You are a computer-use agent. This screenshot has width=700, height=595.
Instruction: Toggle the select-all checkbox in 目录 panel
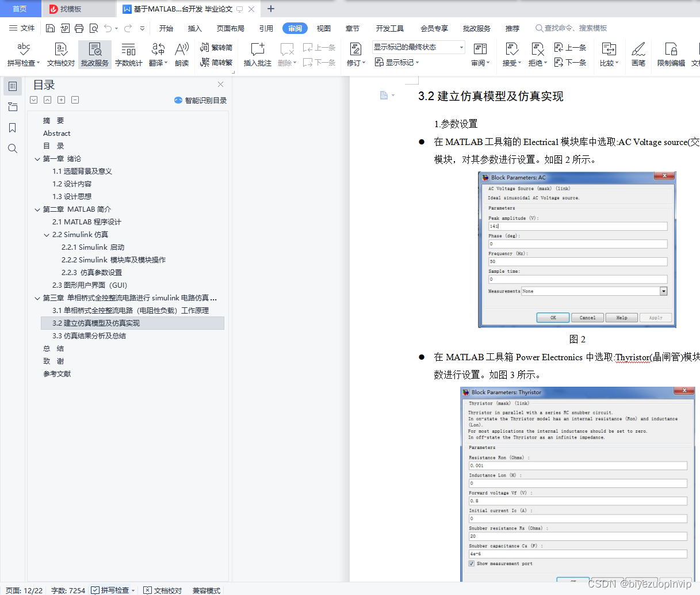click(x=33, y=100)
